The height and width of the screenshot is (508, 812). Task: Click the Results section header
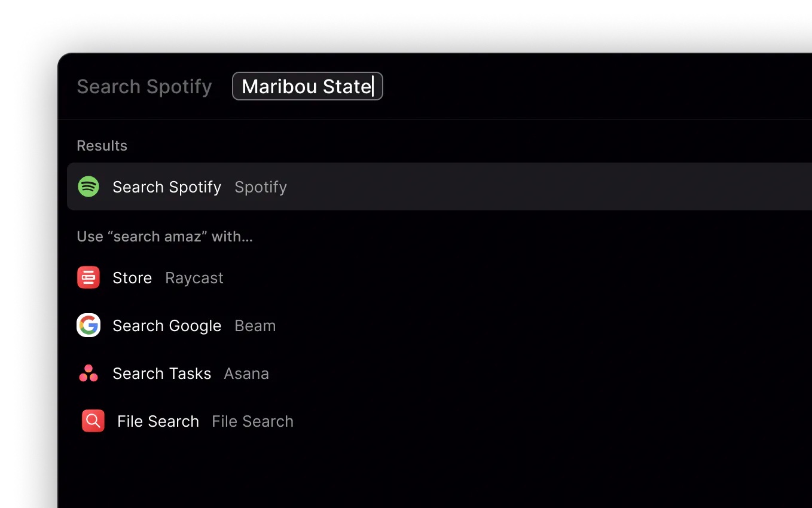(x=102, y=146)
